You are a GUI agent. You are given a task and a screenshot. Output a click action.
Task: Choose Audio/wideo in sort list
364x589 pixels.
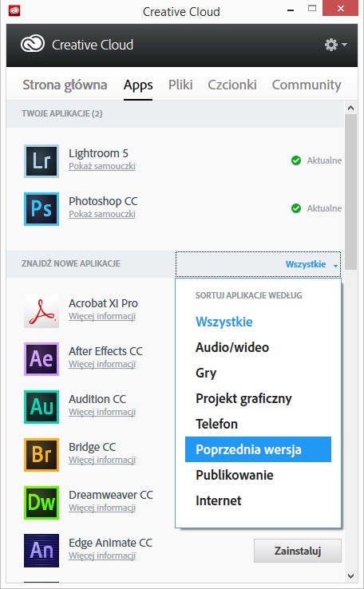coord(232,347)
